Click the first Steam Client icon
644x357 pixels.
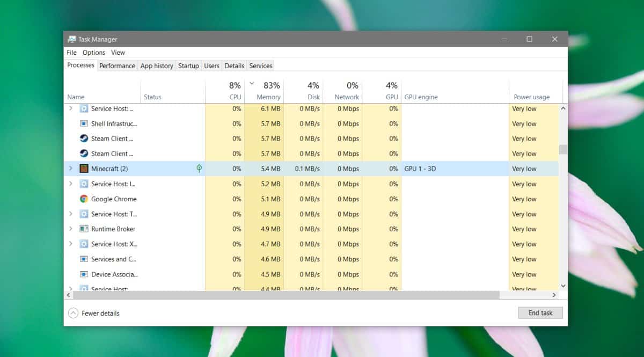pos(84,139)
